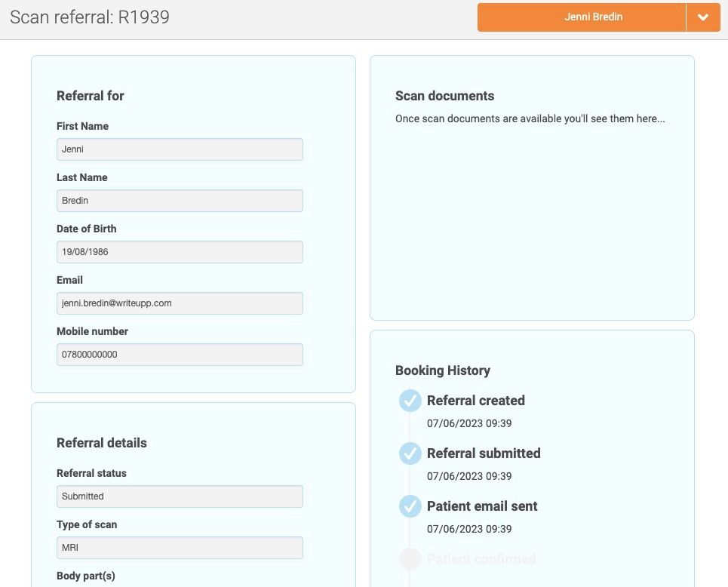The height and width of the screenshot is (587, 728).
Task: Click the Scan documents heading
Action: 444,96
